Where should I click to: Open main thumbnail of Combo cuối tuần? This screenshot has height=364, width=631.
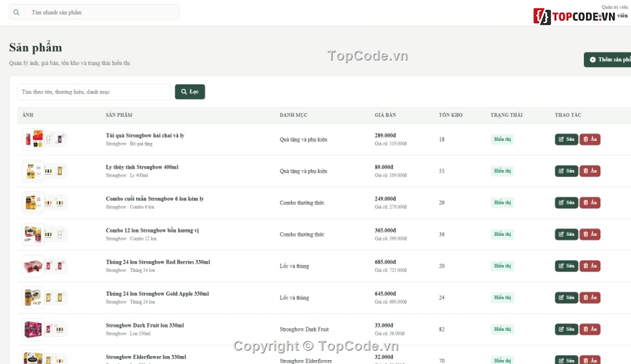33,203
